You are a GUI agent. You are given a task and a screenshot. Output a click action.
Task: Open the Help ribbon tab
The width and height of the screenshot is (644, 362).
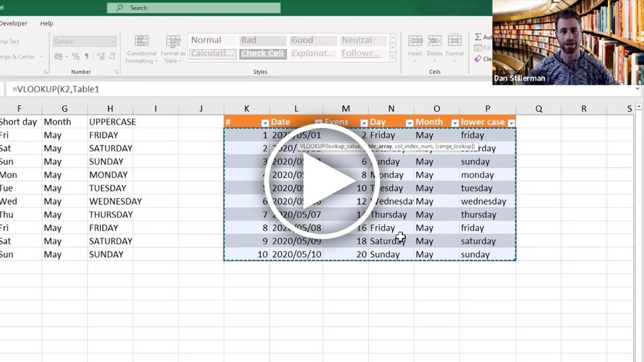pyautogui.click(x=45, y=23)
